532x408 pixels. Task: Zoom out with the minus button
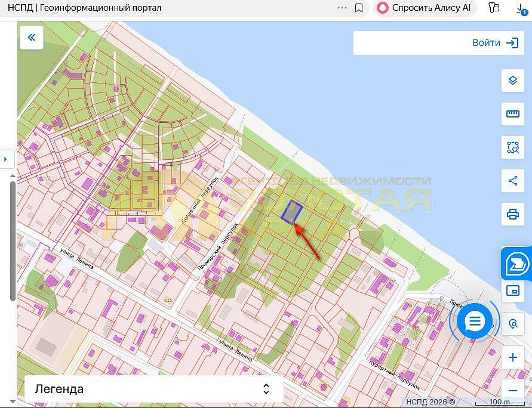click(x=513, y=390)
